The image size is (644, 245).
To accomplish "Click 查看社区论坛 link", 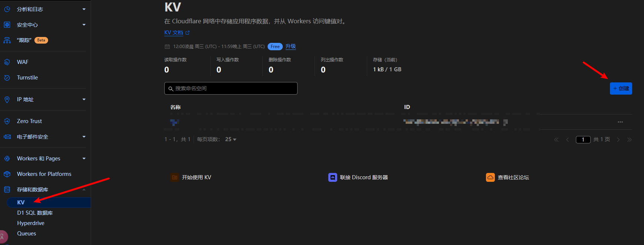I will [513, 177].
